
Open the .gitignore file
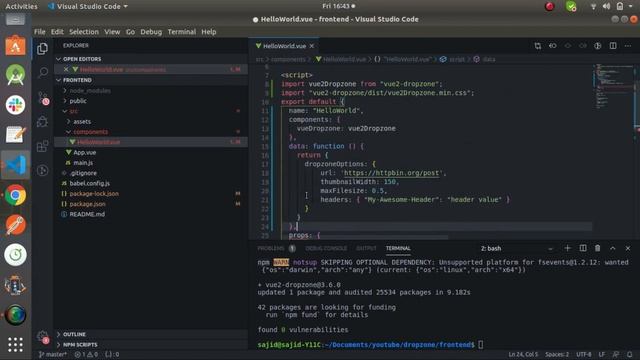tap(151, 173)
